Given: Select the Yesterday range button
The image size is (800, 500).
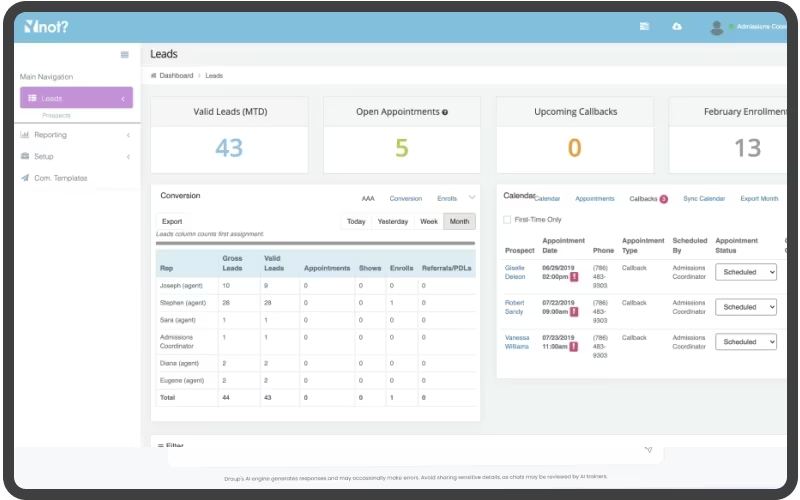Looking at the screenshot, I should [x=393, y=221].
